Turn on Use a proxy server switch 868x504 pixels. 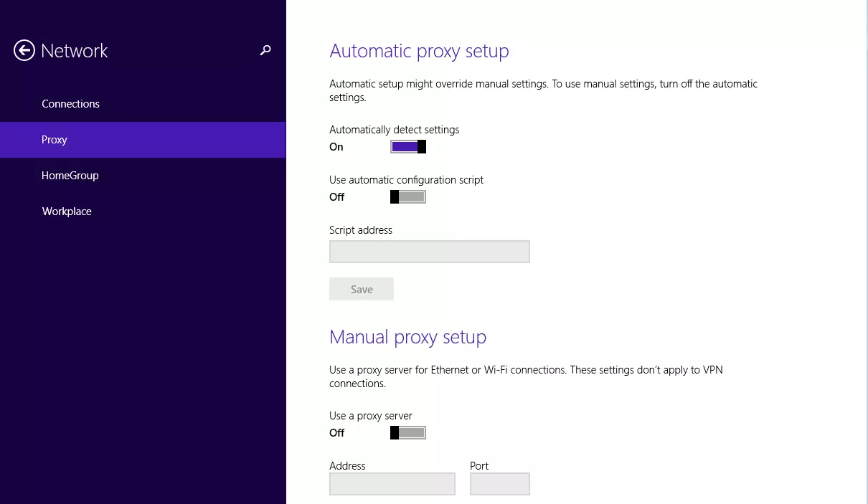click(x=408, y=433)
